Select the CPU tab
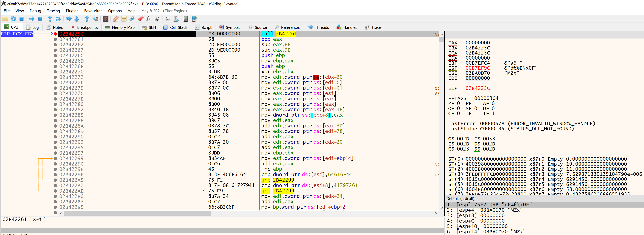 tap(12, 27)
